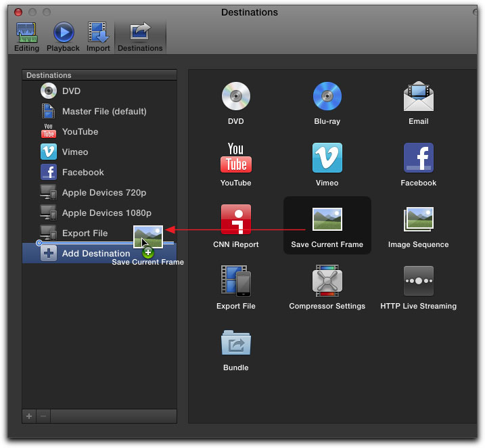
Task: Click the Email envelope icon
Action: pos(419,96)
